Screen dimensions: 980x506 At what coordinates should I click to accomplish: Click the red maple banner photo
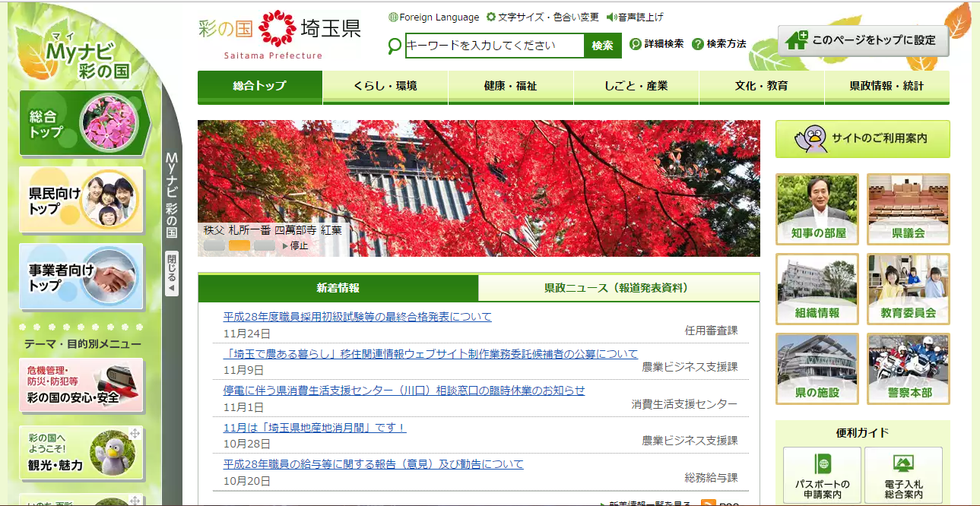tap(479, 188)
